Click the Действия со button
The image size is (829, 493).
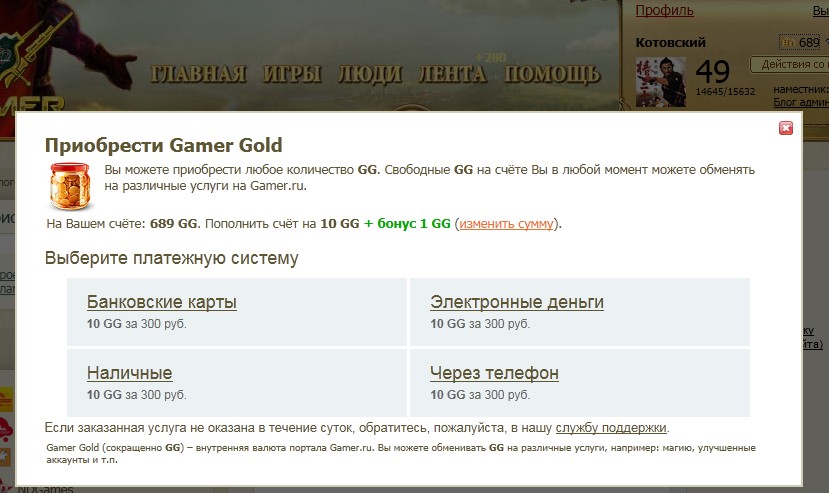pos(790,65)
